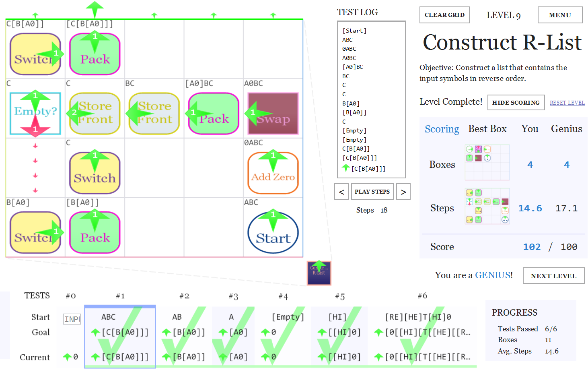The width and height of the screenshot is (588, 372).
Task: Click PLAY STEPS button
Action: click(x=372, y=192)
